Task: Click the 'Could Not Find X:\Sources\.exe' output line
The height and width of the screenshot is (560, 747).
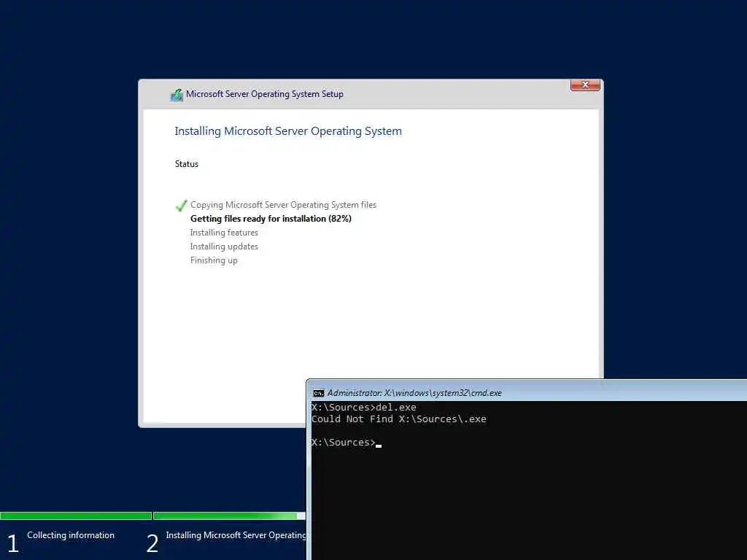Action: coord(399,419)
